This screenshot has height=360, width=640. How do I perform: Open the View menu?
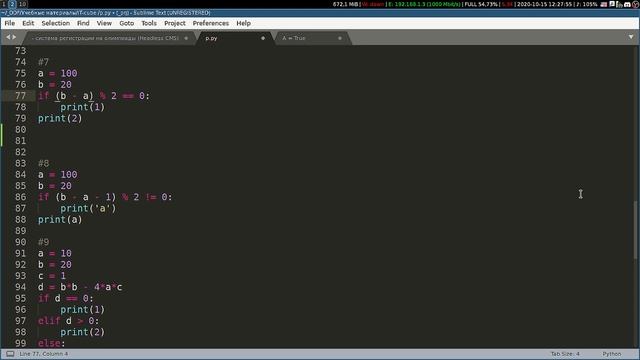[x=104, y=23]
